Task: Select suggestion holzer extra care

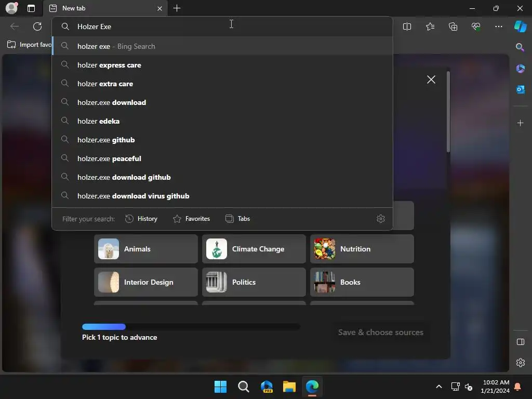Action: [x=222, y=84]
